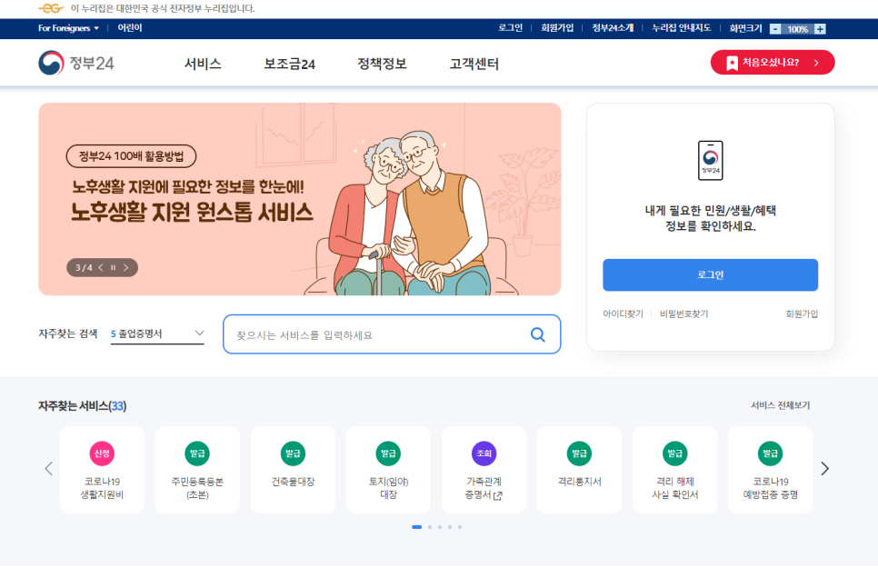Click 정부24 100배 활용방법 tag
878x588 pixels.
coord(131,156)
